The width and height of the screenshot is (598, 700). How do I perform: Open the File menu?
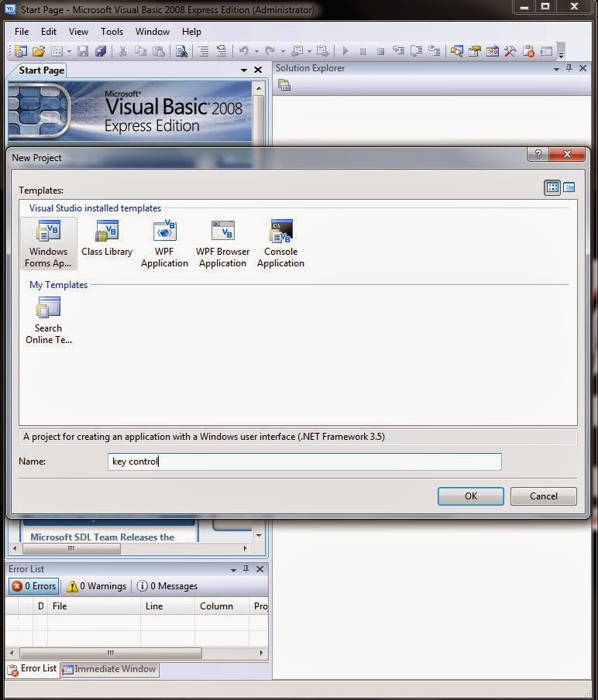click(x=22, y=32)
